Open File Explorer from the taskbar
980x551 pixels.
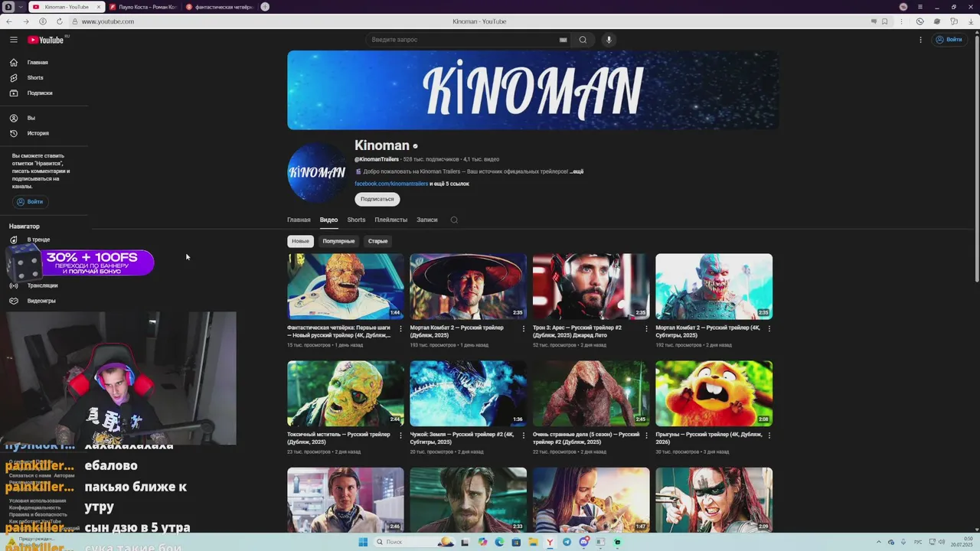pyautogui.click(x=533, y=542)
